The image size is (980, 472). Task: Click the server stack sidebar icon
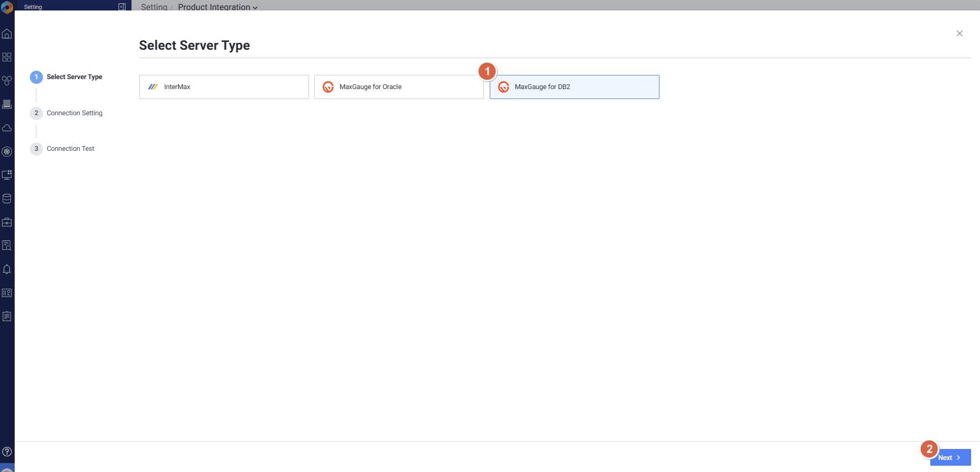[7, 104]
